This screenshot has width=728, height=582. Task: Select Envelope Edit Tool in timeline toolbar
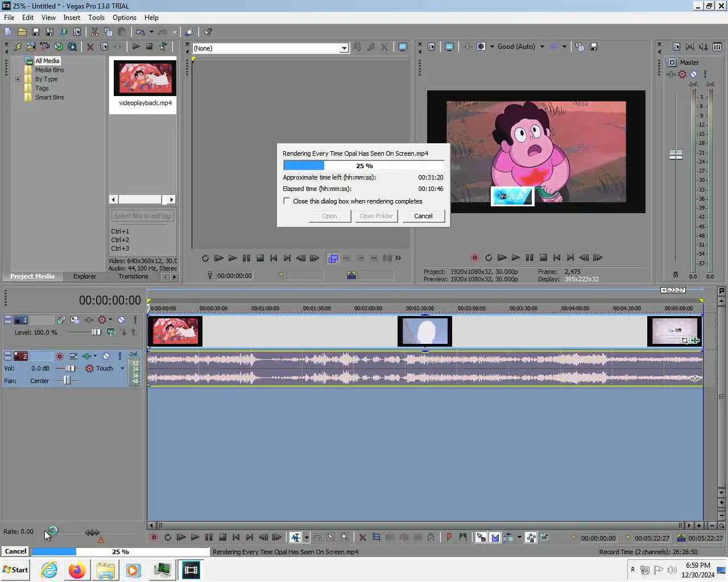pyautogui.click(x=317, y=537)
